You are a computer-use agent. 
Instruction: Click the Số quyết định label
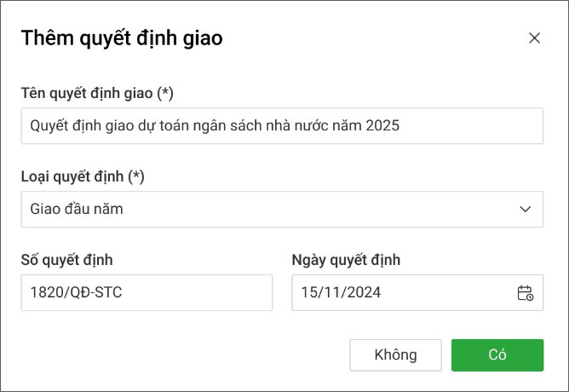[66, 260]
